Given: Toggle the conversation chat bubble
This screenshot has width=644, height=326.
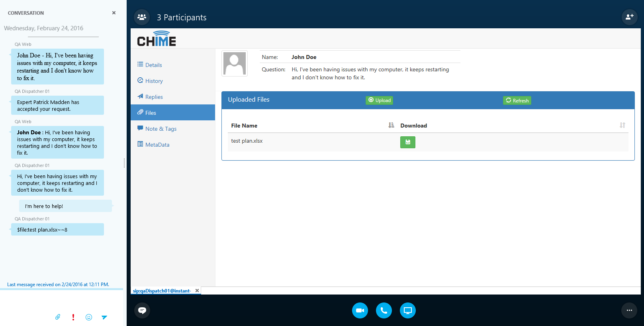Looking at the screenshot, I should click(142, 310).
